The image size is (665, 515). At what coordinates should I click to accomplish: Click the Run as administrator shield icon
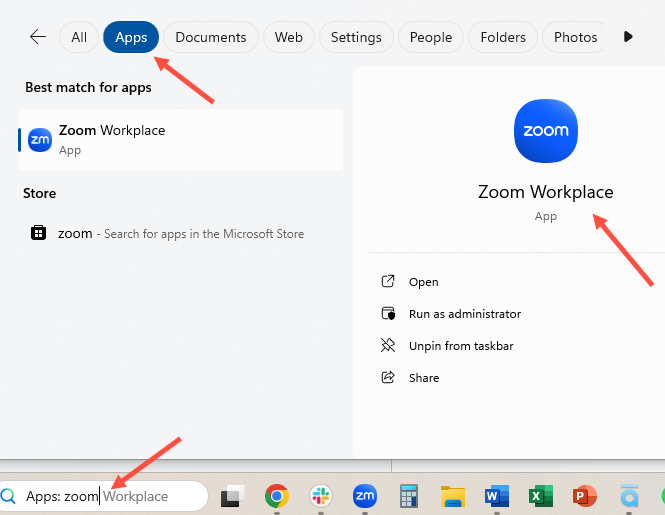(x=388, y=313)
